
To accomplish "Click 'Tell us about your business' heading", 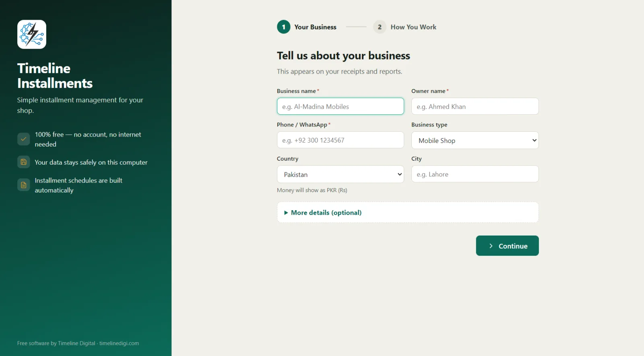I will (x=343, y=56).
